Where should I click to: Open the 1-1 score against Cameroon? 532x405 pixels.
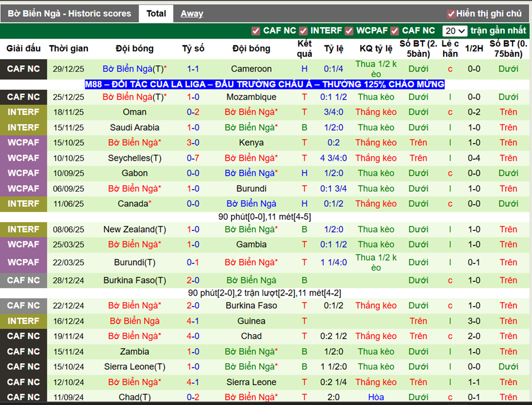(193, 69)
